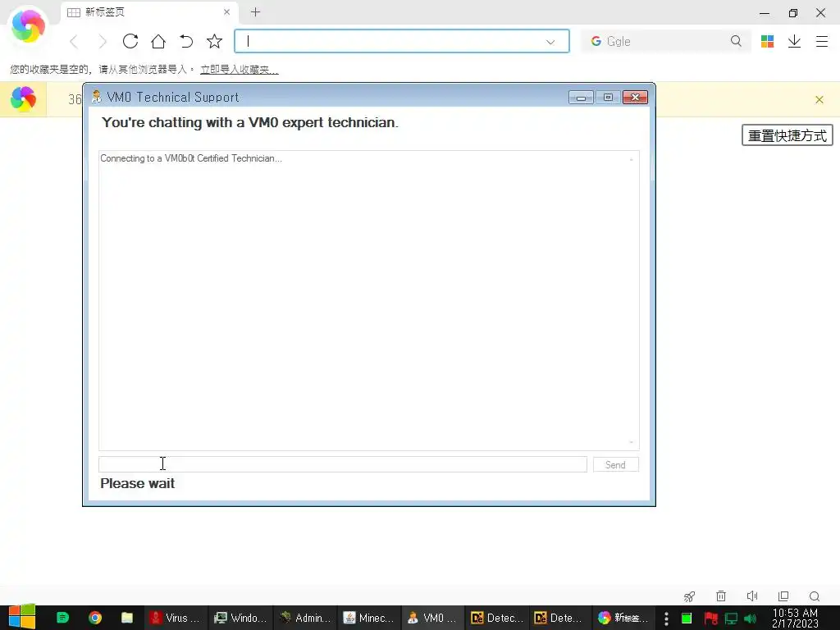Screen dimensions: 840x630
Task: Switch to the VM0 taskbar button
Action: (x=431, y=618)
